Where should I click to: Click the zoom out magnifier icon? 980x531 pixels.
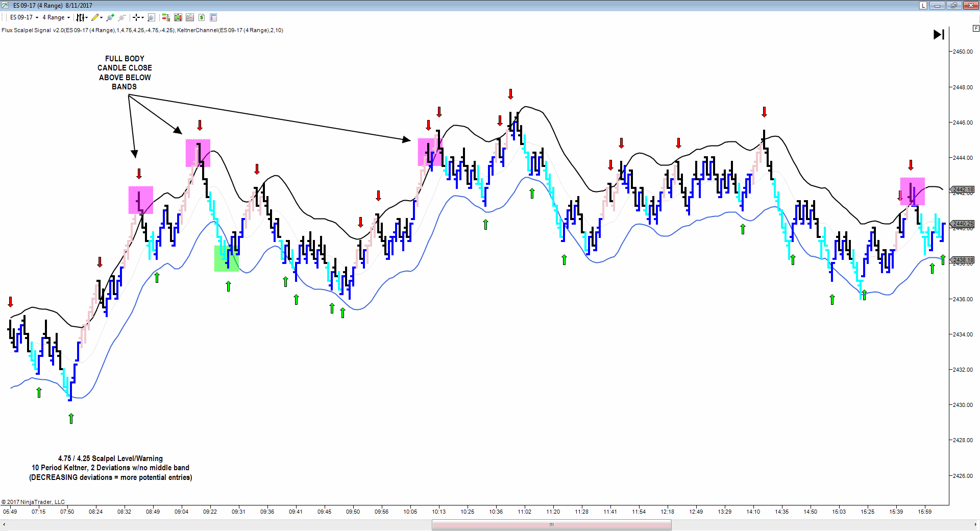point(122,17)
